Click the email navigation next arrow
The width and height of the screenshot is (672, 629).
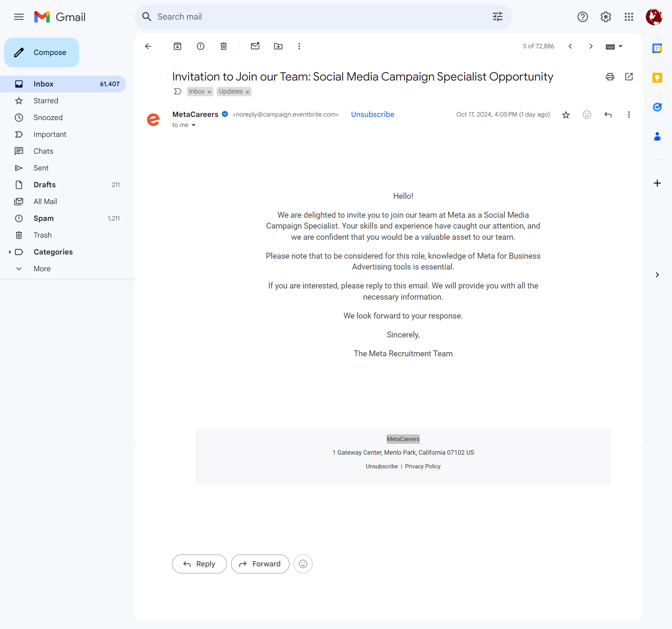pos(590,46)
